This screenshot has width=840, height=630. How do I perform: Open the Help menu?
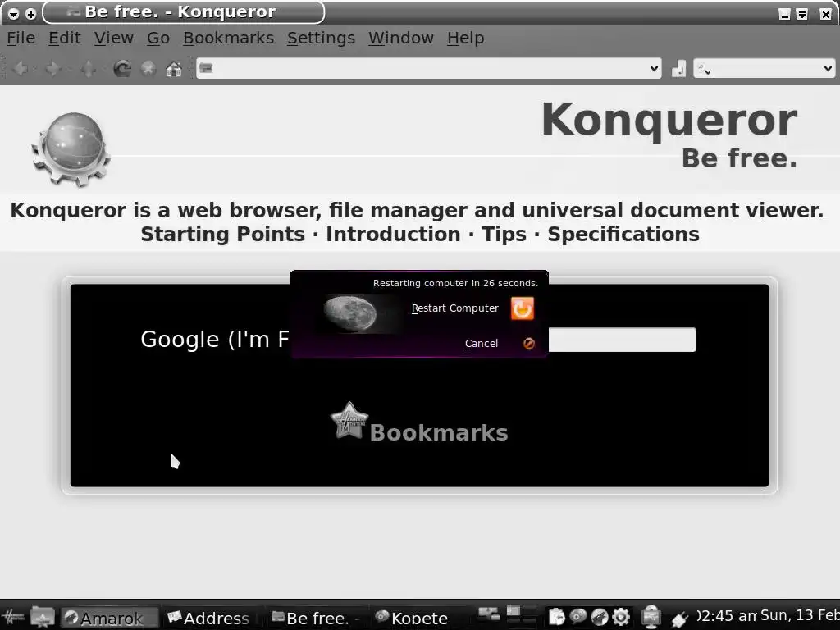click(466, 38)
